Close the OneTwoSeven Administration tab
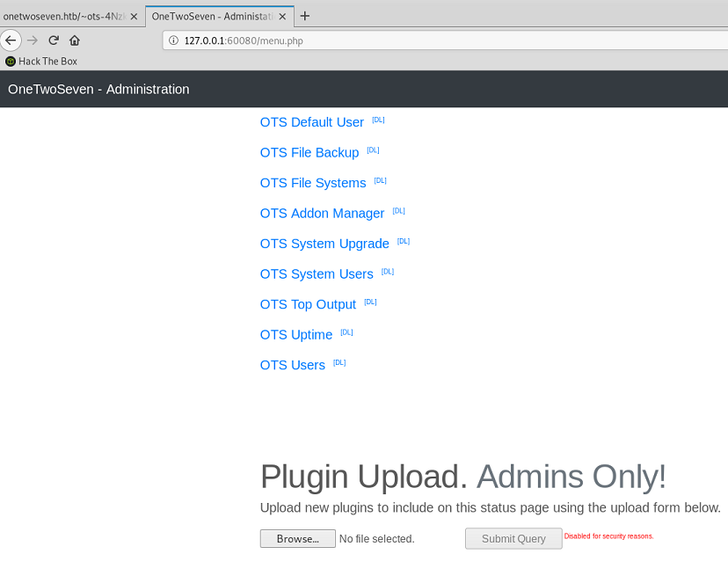This screenshot has width=728, height=561. click(x=283, y=16)
